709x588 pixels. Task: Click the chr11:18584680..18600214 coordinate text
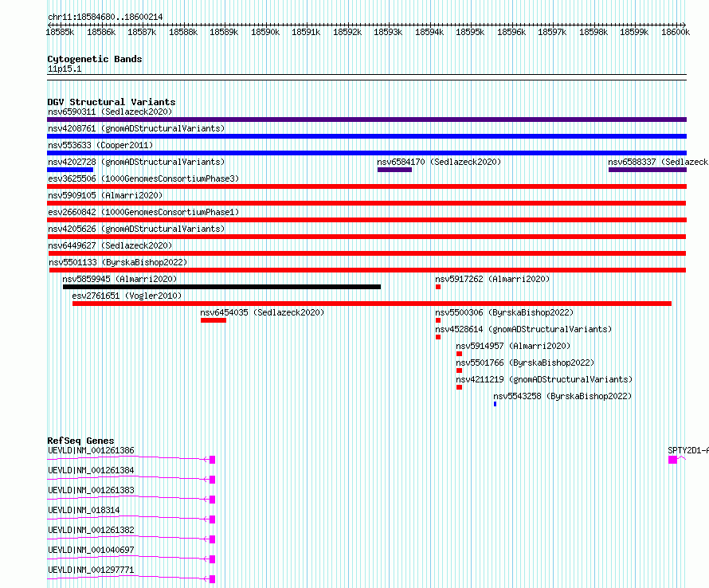point(105,17)
